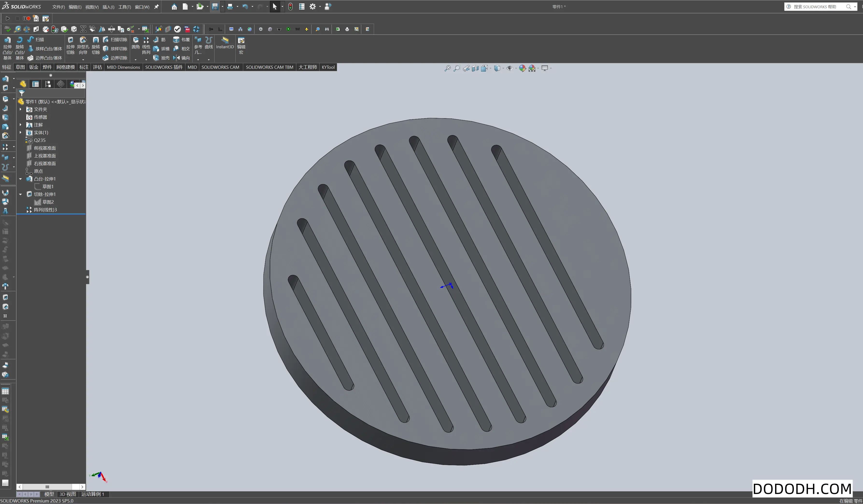Select the Revolved Boss/Base (旋转凸台/基体) tool

[20, 48]
